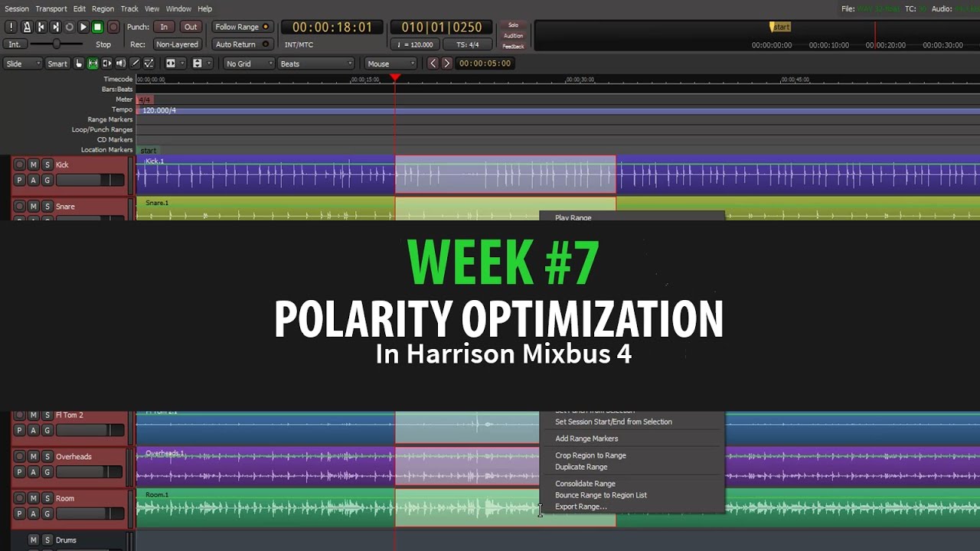Open the Region menu
The width and height of the screenshot is (980, 551).
[103, 8]
